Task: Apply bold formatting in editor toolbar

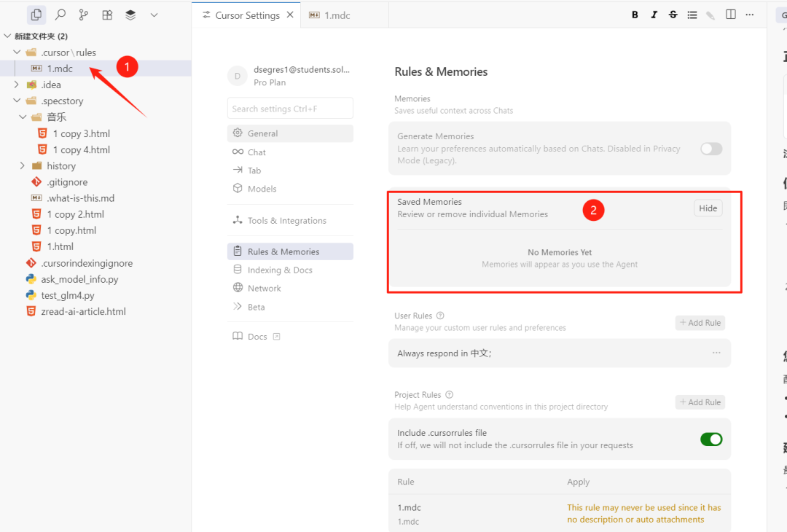Action: tap(635, 15)
